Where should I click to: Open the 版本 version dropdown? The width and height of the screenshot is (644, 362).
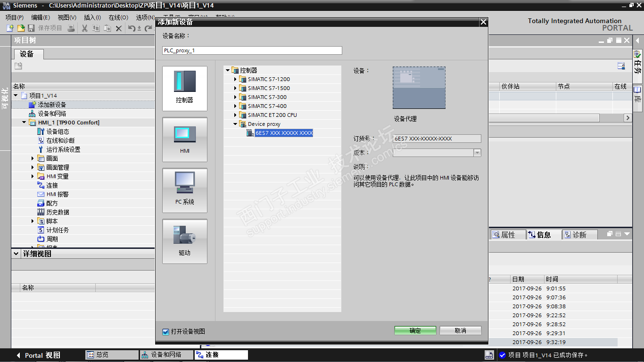[477, 153]
